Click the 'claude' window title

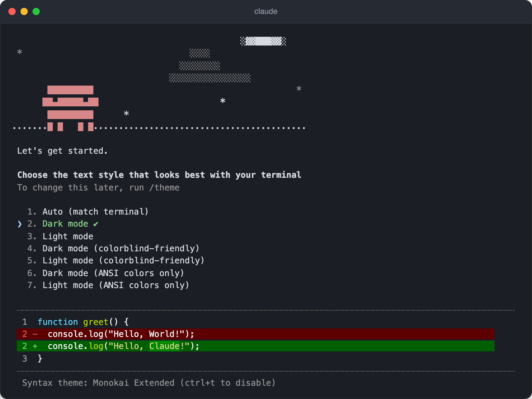pyautogui.click(x=266, y=11)
